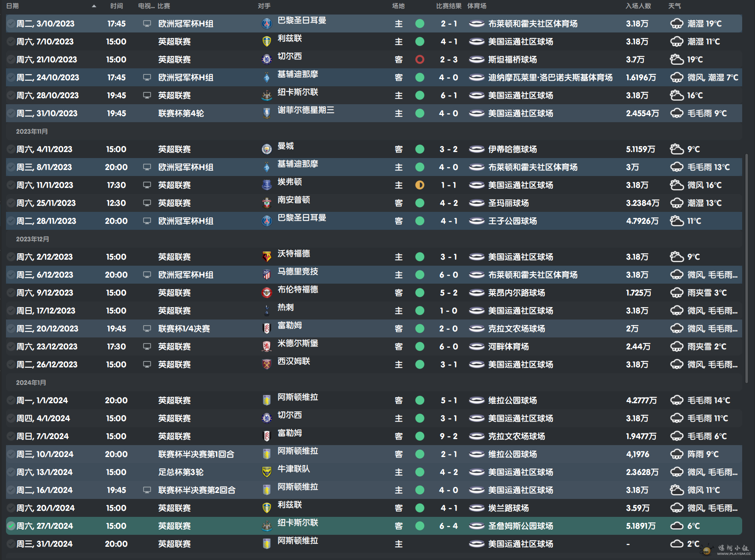The height and width of the screenshot is (560, 755).
Task: Click the 马德里竞技 club crest
Action: [266, 275]
